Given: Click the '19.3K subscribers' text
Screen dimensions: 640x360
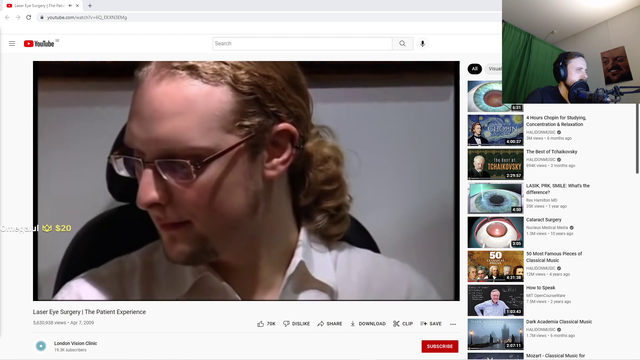Looking at the screenshot, I should pyautogui.click(x=70, y=350).
